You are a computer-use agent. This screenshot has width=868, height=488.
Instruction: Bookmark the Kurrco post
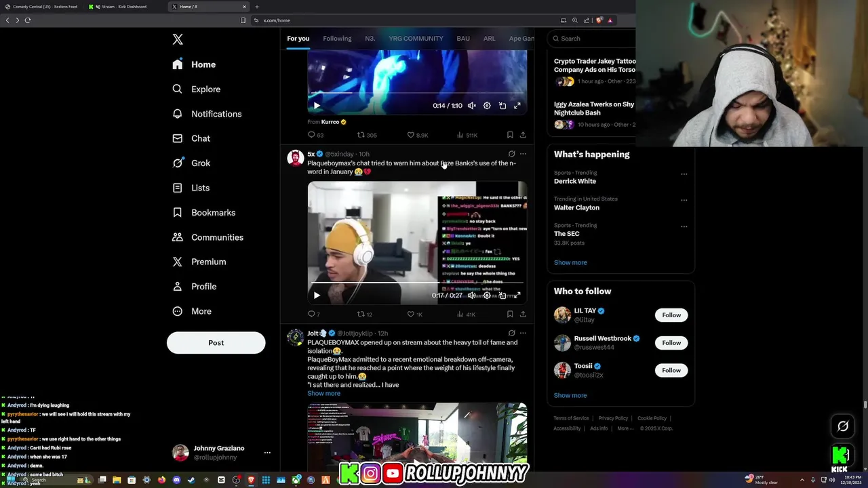pos(510,135)
